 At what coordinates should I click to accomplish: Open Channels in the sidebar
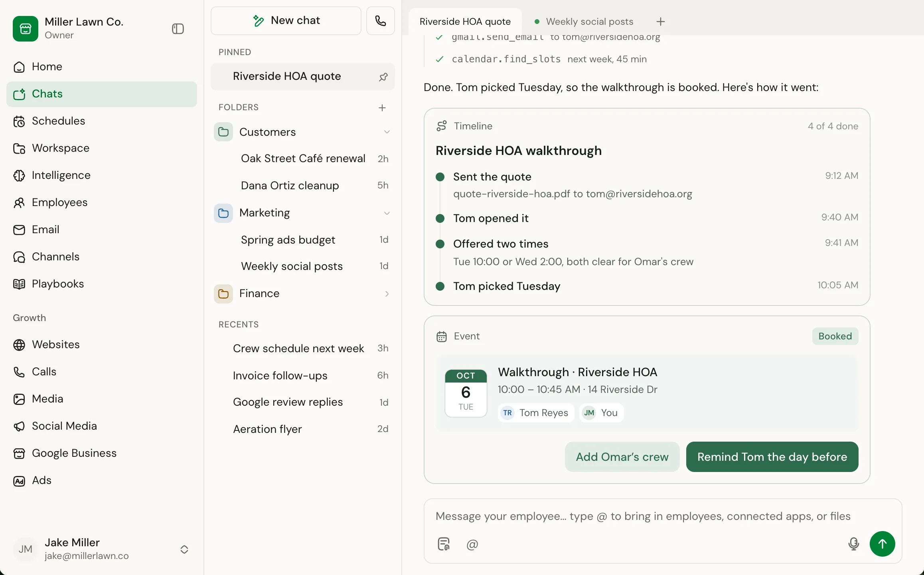pos(102,257)
